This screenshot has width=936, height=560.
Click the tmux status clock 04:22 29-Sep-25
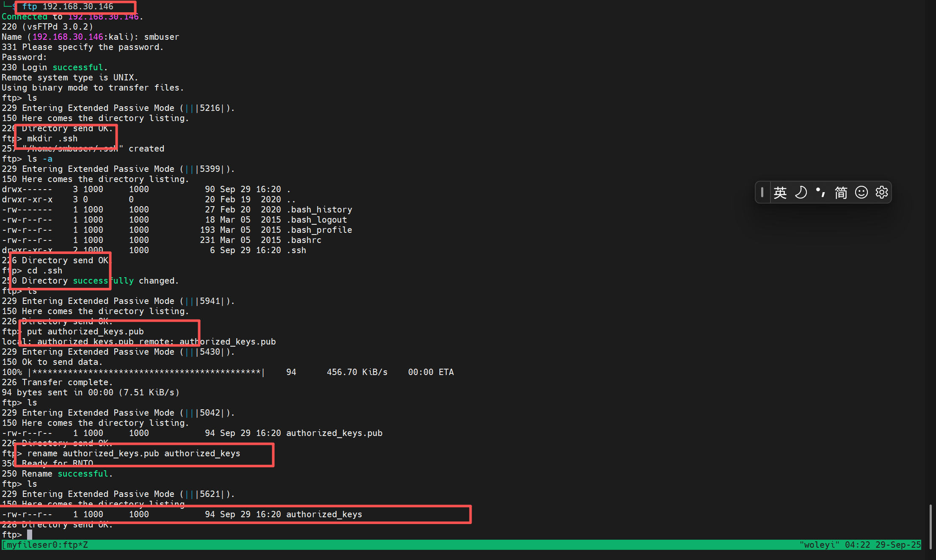[883, 545]
